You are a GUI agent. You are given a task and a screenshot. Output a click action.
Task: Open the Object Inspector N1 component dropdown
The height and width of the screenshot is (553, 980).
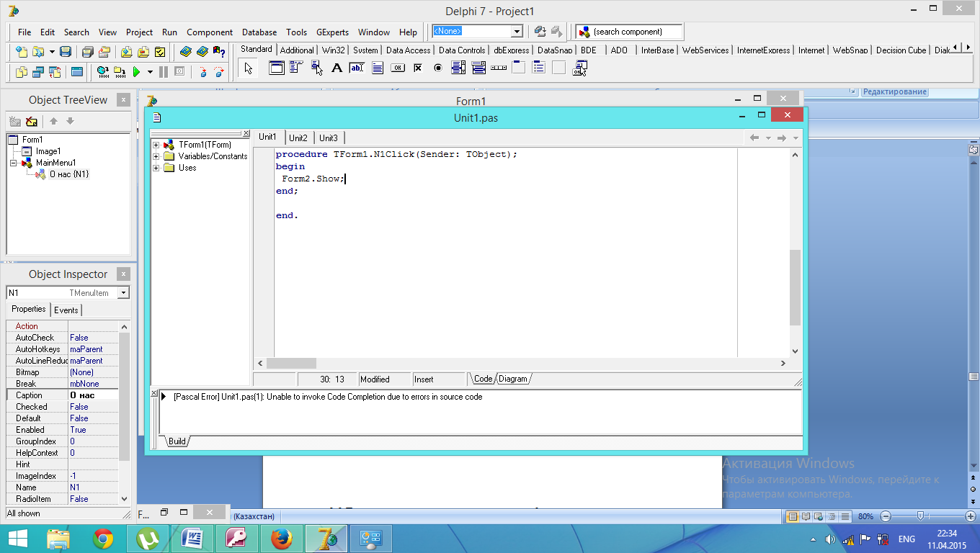[123, 293]
